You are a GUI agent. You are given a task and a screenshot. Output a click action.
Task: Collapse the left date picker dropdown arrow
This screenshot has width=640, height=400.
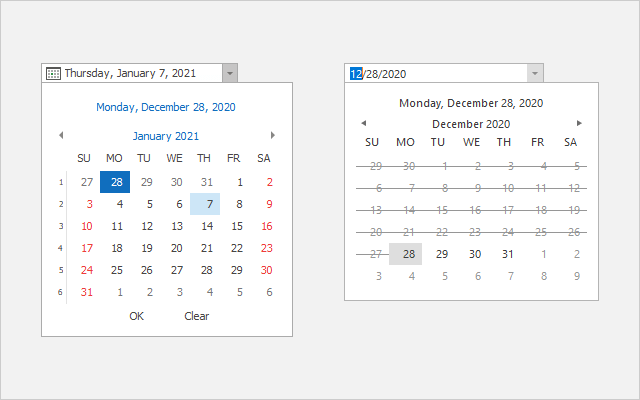(229, 73)
